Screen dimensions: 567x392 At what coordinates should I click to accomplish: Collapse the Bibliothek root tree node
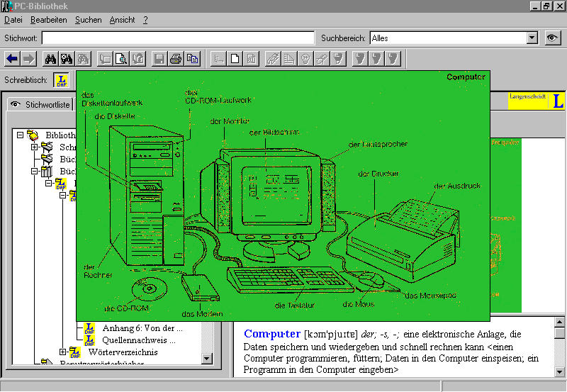click(21, 135)
